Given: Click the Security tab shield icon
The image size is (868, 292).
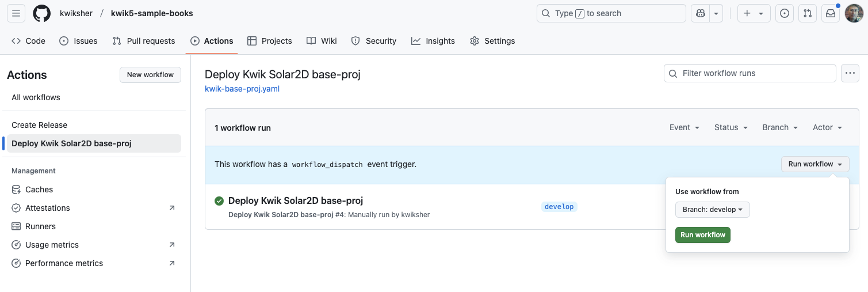Looking at the screenshot, I should [x=355, y=41].
